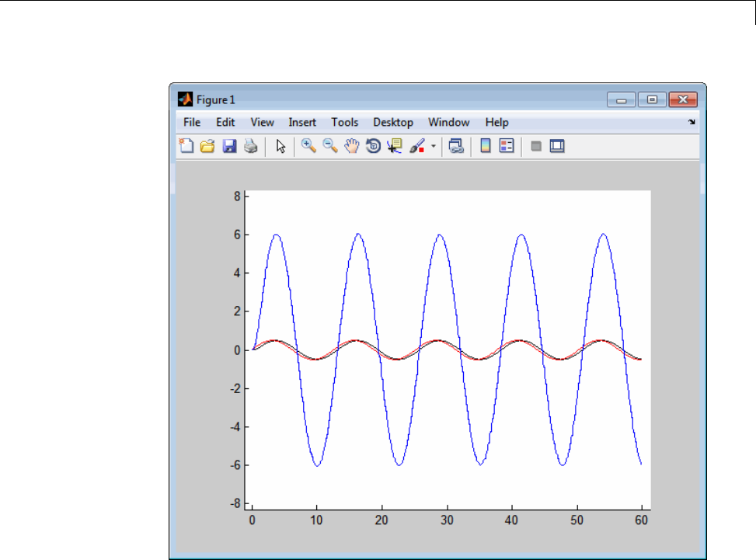This screenshot has width=756, height=560.
Task: Click the y-axis label -8
Action: [x=235, y=503]
